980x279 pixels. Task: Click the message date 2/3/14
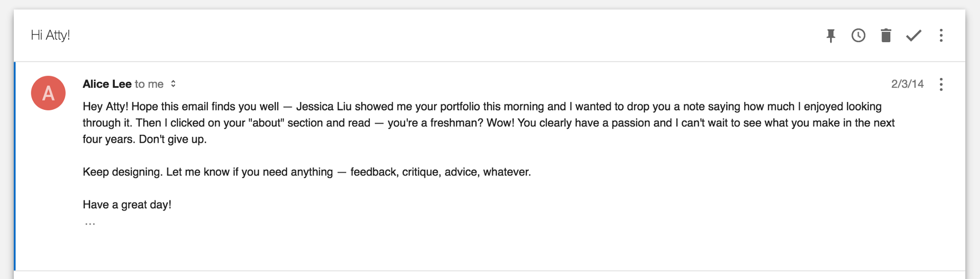[907, 84]
